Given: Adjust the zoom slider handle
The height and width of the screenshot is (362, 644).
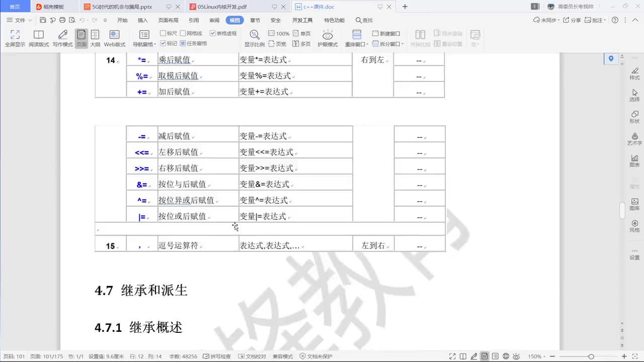Looking at the screenshot, I should [x=591, y=356].
